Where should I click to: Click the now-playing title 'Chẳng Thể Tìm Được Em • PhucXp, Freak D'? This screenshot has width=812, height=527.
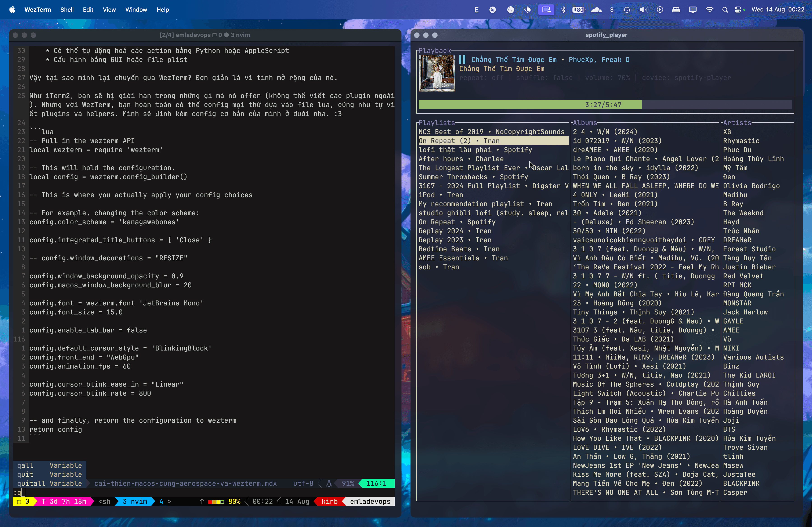550,60
